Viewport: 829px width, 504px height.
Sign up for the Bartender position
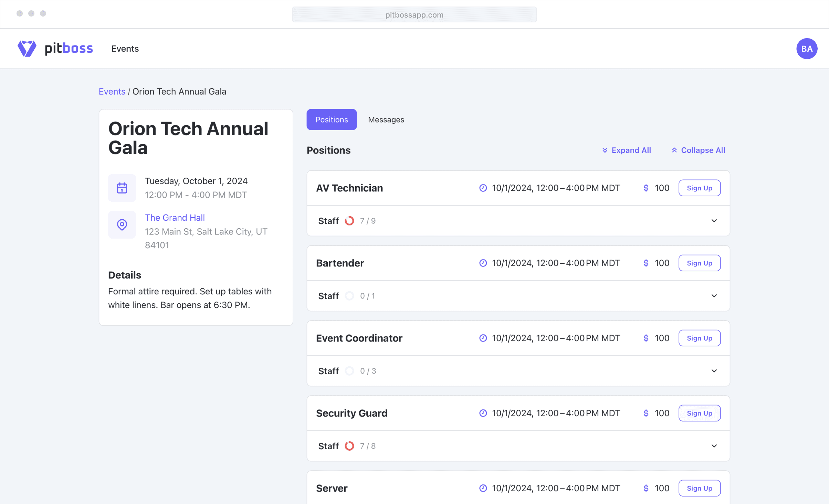click(699, 263)
